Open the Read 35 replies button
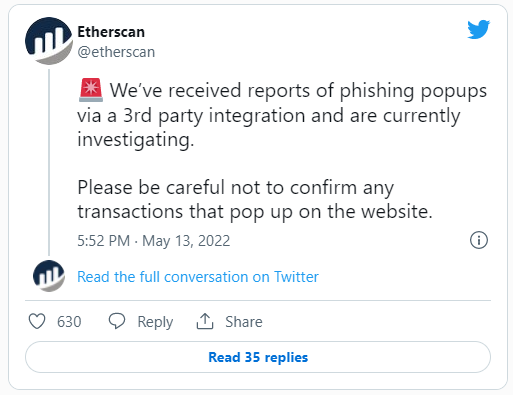Viewport: 513px width, 395px height. pos(258,357)
